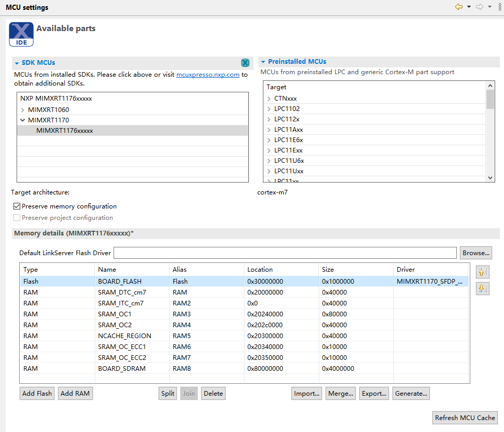
Task: Click scroll down arrow in Preinstalled MCUs list
Action: pos(490,178)
